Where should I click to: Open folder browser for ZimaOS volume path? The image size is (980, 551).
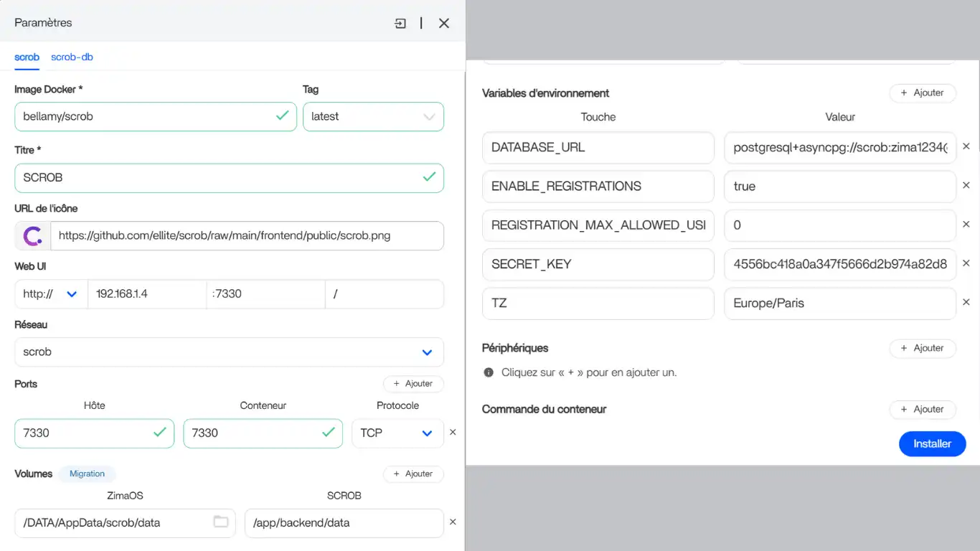tap(221, 522)
